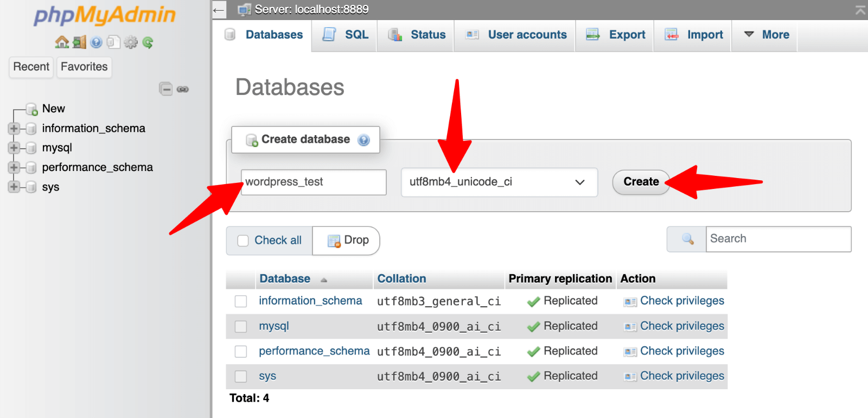Select the performance_schema row checkbox
The image size is (868, 418).
pyautogui.click(x=241, y=351)
